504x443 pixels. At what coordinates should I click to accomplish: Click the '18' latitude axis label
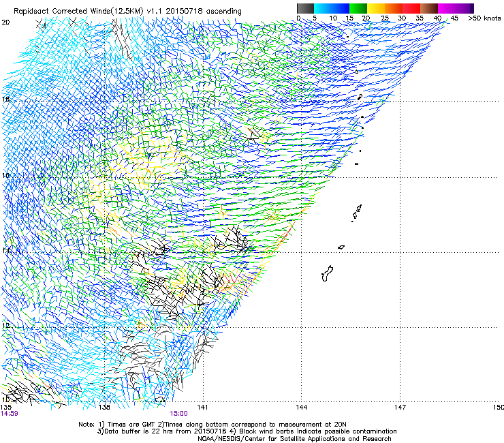5,99
